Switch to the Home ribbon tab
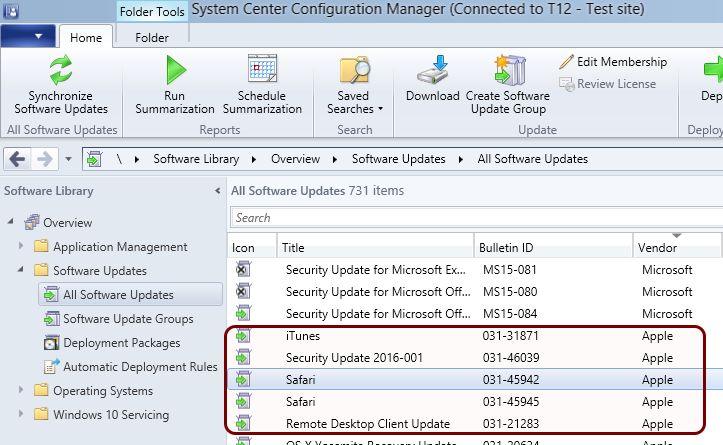 coord(86,37)
